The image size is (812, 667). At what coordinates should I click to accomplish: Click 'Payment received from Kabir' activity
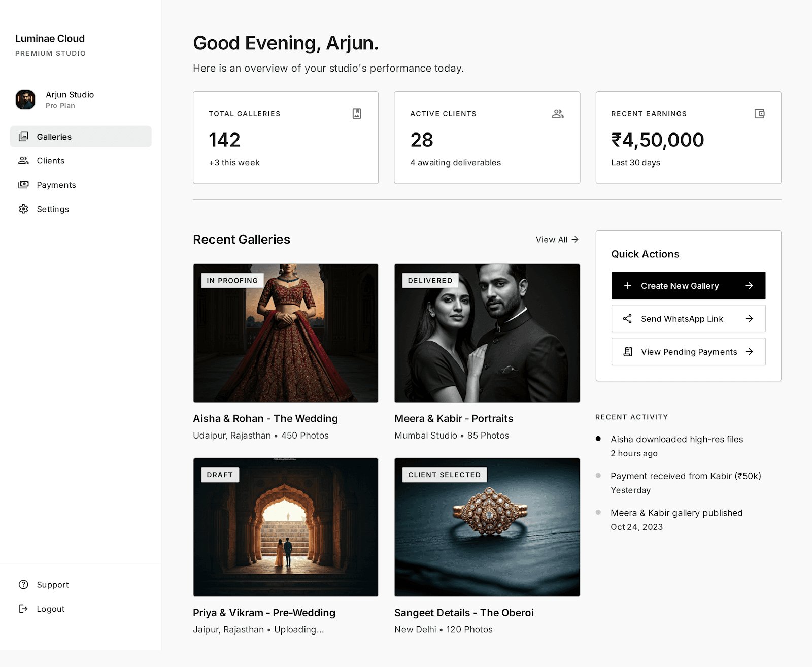(686, 476)
